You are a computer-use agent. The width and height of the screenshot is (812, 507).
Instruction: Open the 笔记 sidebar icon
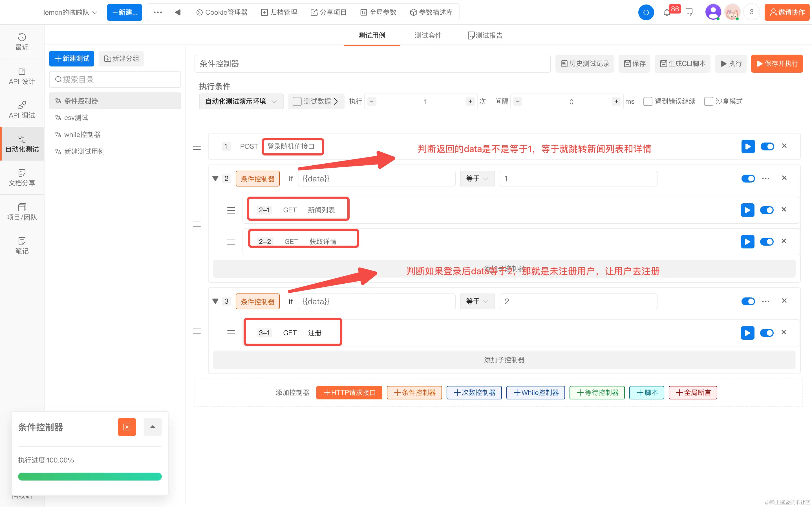tap(22, 245)
